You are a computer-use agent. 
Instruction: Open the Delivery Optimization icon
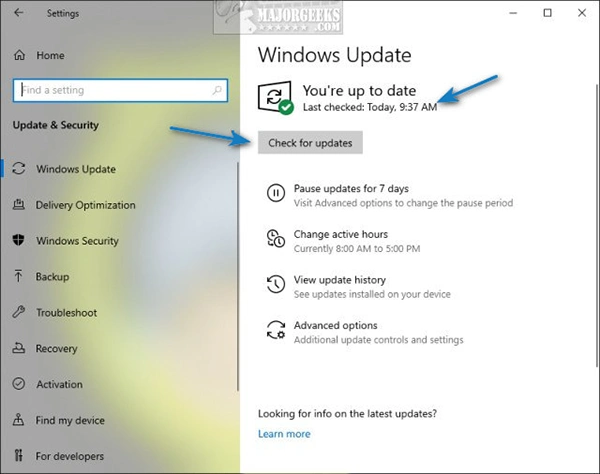click(19, 205)
